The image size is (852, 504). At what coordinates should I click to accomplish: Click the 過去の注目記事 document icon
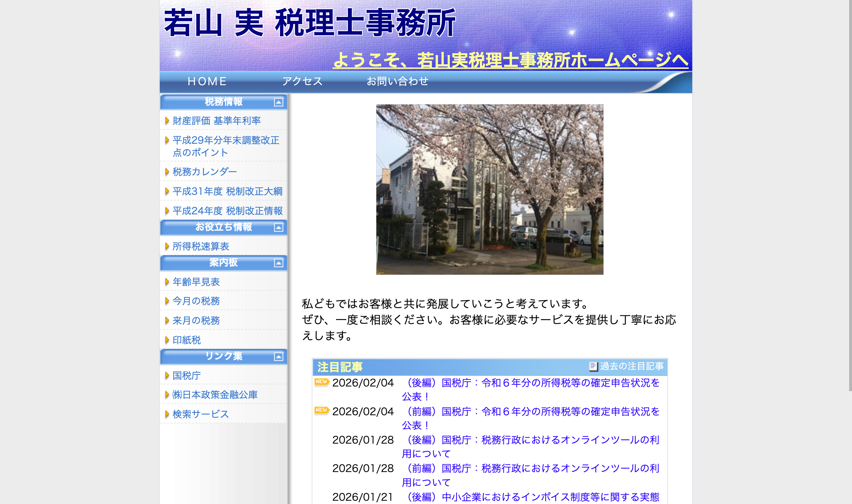pyautogui.click(x=593, y=366)
